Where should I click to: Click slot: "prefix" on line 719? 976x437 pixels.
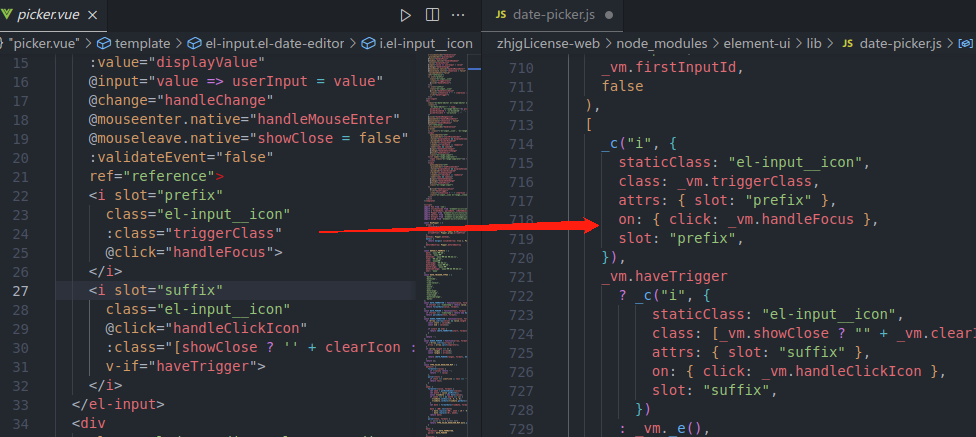point(682,238)
